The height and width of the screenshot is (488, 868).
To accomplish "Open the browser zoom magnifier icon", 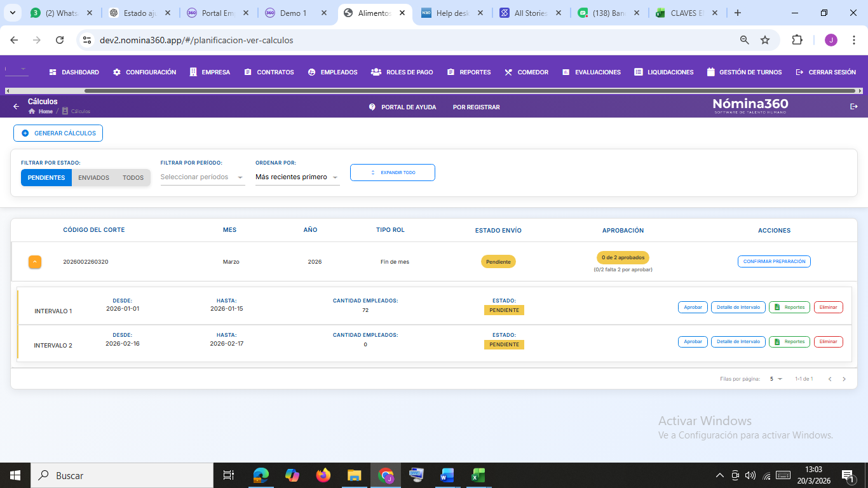I will [745, 40].
